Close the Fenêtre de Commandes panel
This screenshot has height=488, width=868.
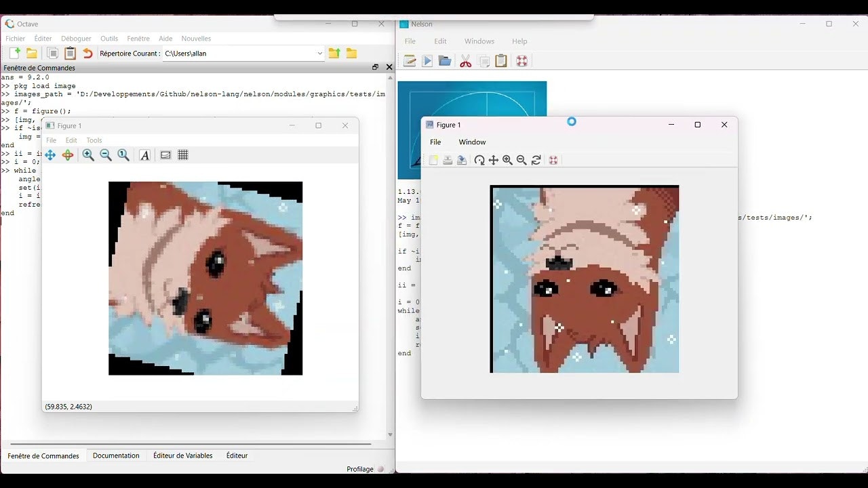[389, 67]
